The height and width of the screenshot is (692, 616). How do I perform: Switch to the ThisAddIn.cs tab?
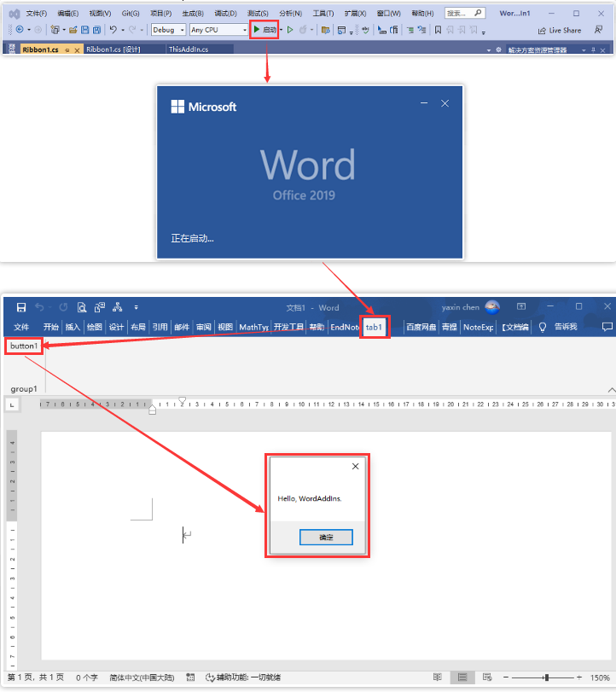click(189, 49)
